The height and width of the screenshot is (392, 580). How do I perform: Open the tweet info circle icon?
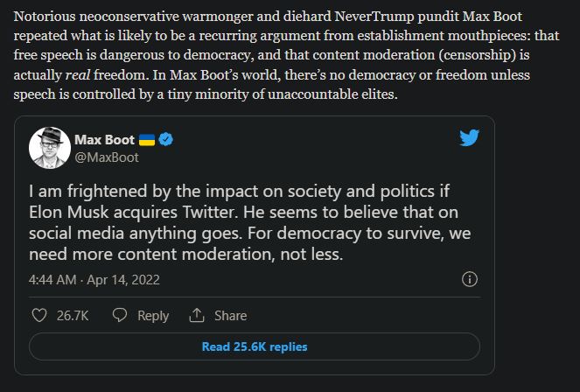click(470, 279)
